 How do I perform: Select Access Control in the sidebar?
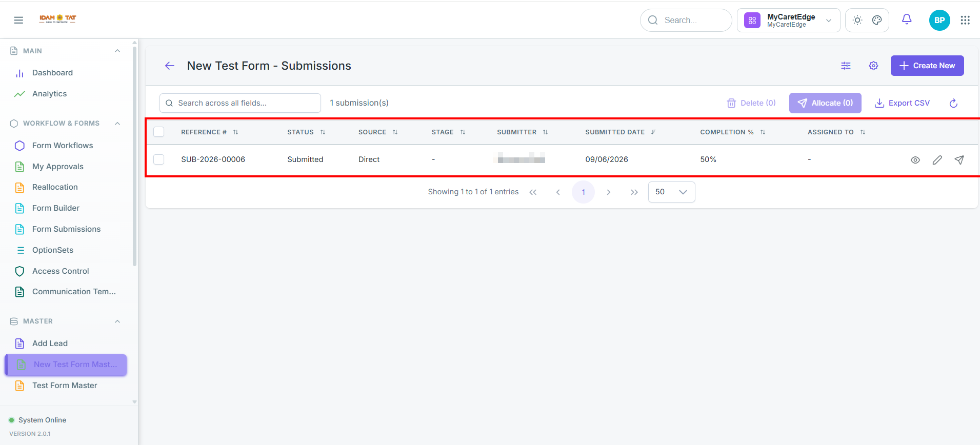coord(61,271)
